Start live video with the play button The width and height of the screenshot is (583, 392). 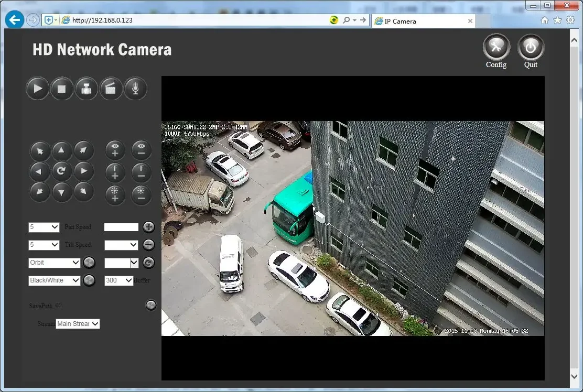point(37,89)
